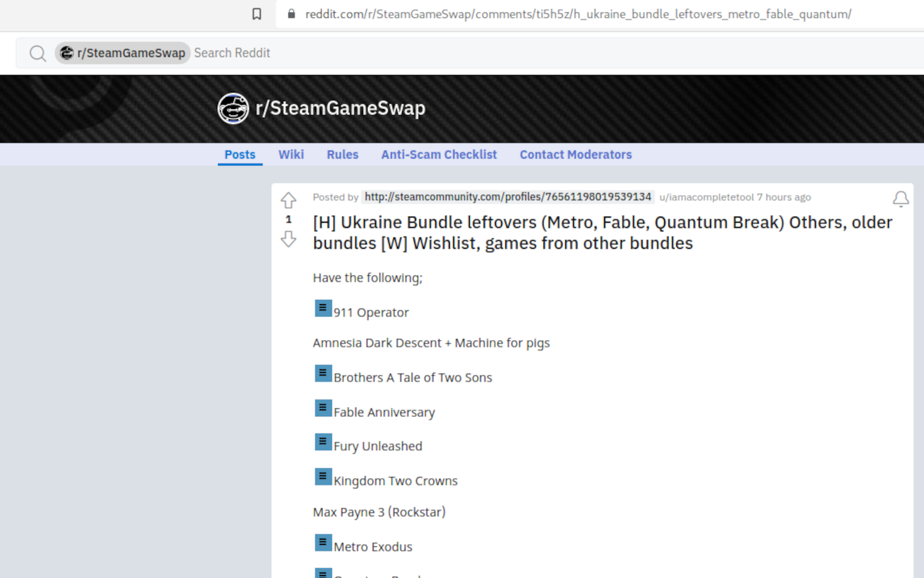924x578 pixels.
Task: Click the icon beside Kingdom Two Crowns
Action: [x=323, y=476]
